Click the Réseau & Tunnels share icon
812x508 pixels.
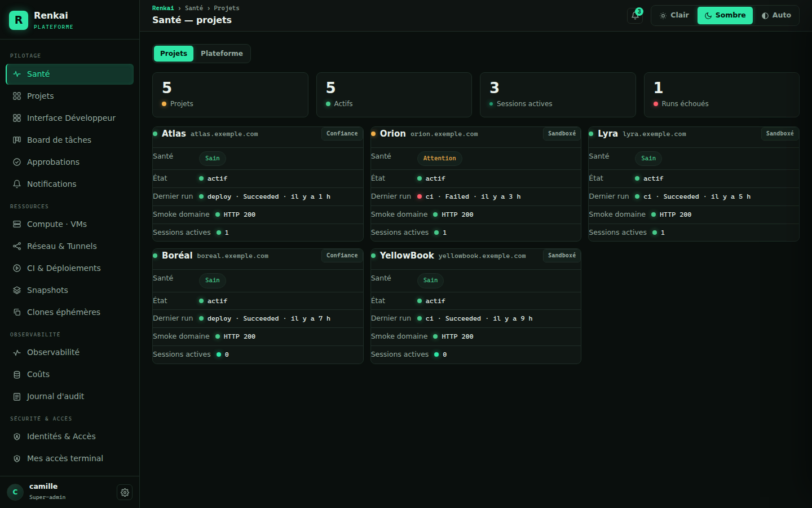[x=17, y=246]
